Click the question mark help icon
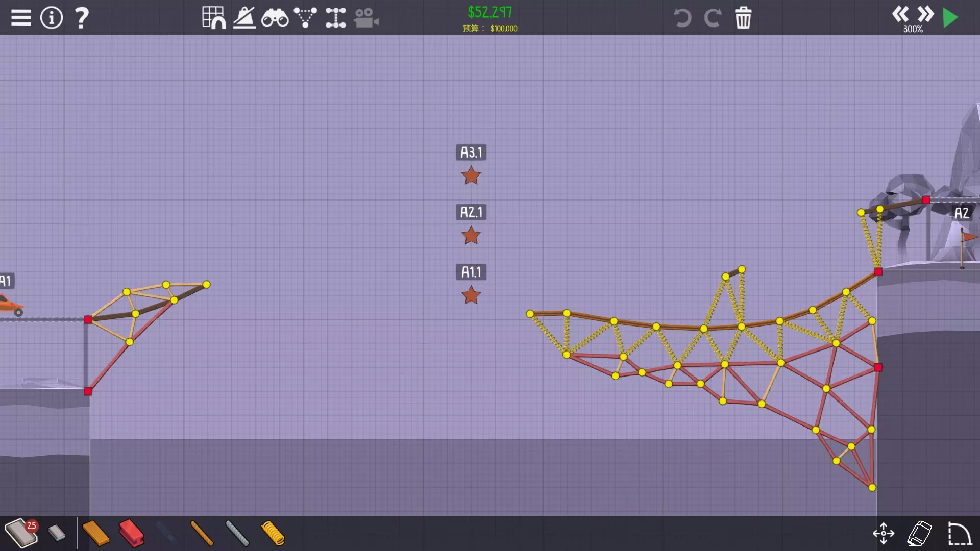 pos(82,18)
